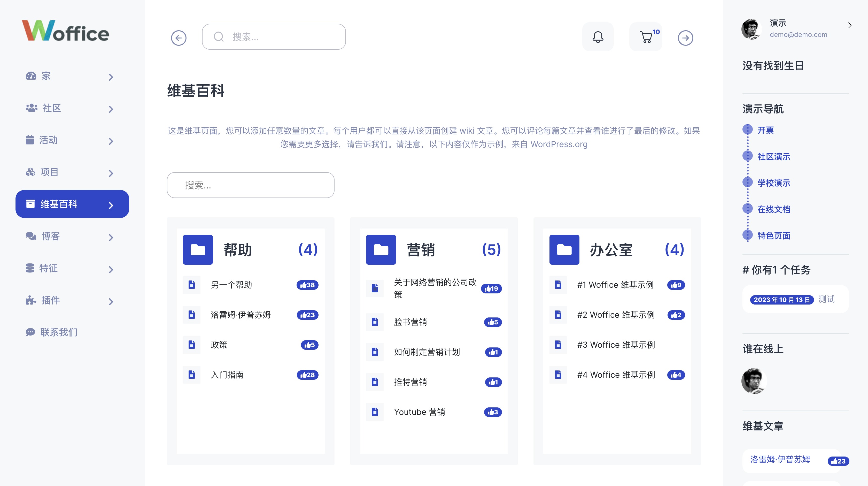
Task: Open the #2 Woffice 维基示例 article
Action: 616,315
